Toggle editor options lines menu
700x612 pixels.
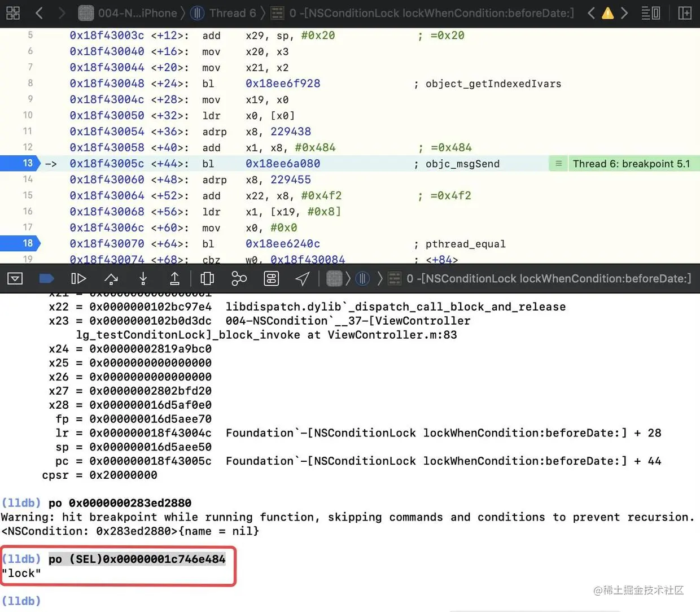pyautogui.click(x=651, y=12)
